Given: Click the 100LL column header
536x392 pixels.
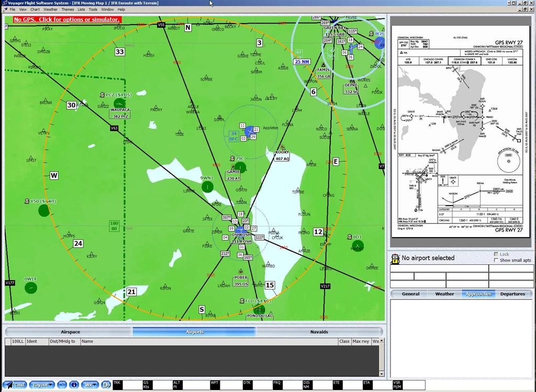Looking at the screenshot, I should click(17, 341).
